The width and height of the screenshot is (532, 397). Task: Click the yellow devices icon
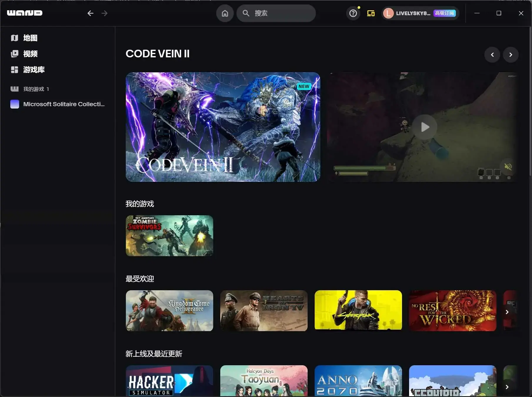(371, 13)
